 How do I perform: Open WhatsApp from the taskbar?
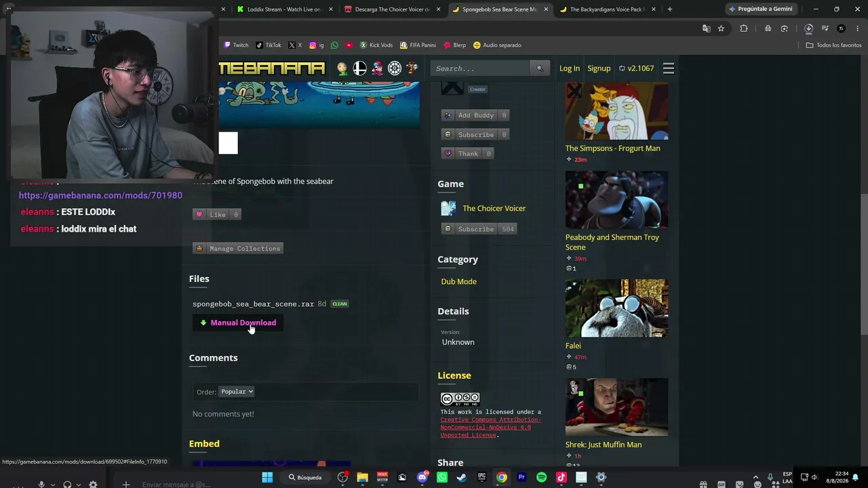(442, 477)
